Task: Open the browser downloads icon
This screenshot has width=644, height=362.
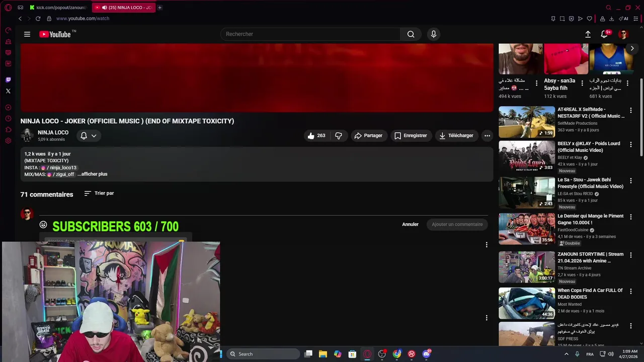Action: click(611, 19)
